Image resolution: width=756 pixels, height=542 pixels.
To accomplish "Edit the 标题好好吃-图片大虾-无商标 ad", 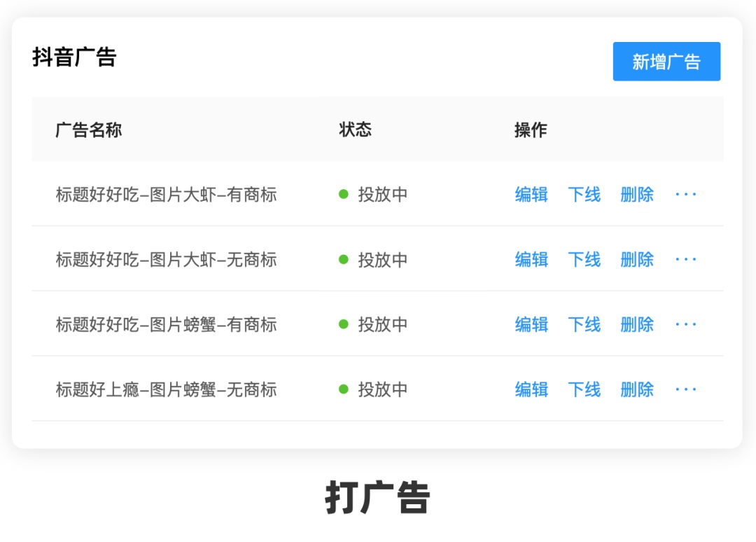I will tap(531, 259).
